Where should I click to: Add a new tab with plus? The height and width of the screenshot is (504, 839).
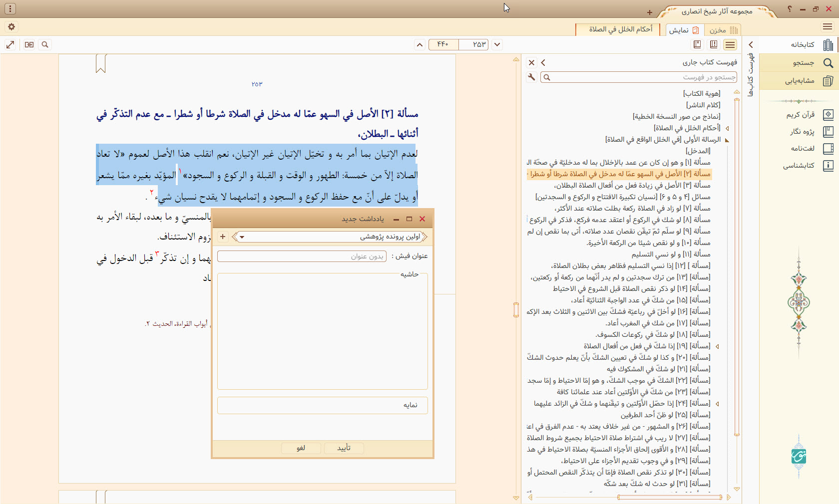(649, 12)
